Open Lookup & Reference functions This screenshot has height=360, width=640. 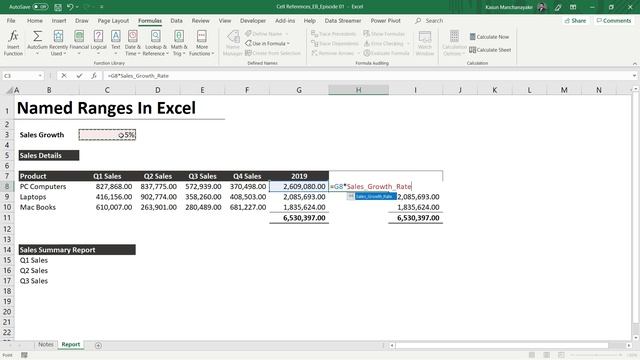tap(156, 42)
